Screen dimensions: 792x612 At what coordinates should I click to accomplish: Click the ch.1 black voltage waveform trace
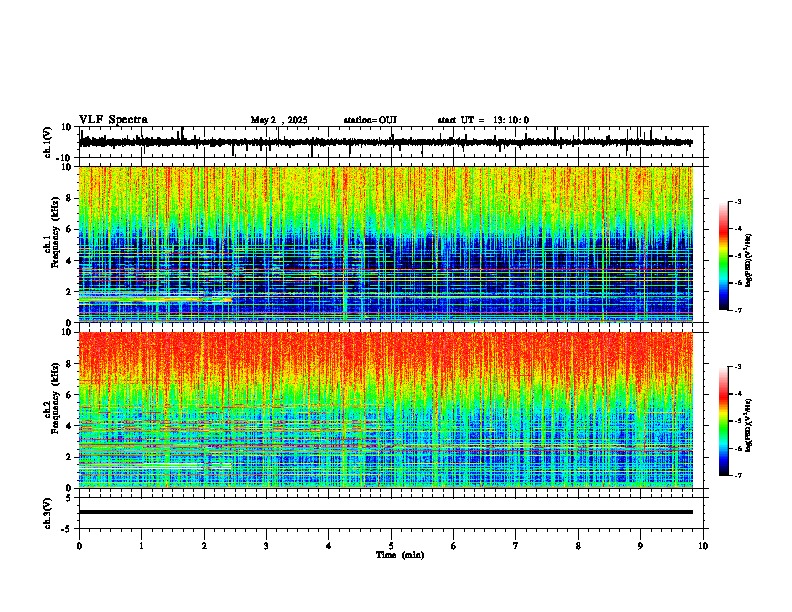click(x=386, y=142)
